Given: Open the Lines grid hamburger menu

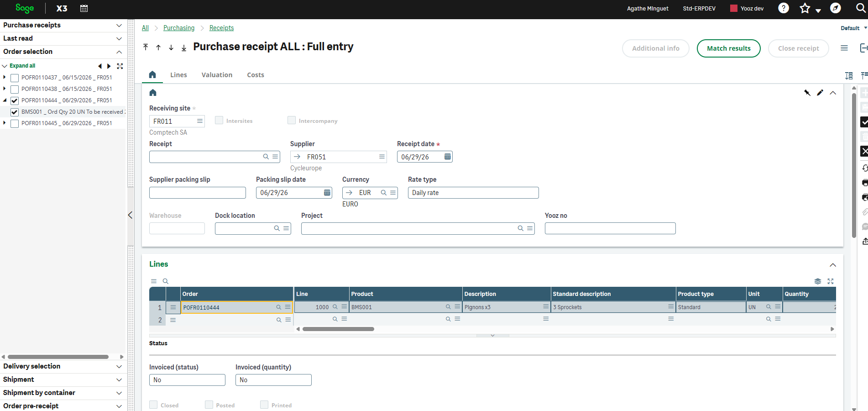Looking at the screenshot, I should (x=154, y=281).
